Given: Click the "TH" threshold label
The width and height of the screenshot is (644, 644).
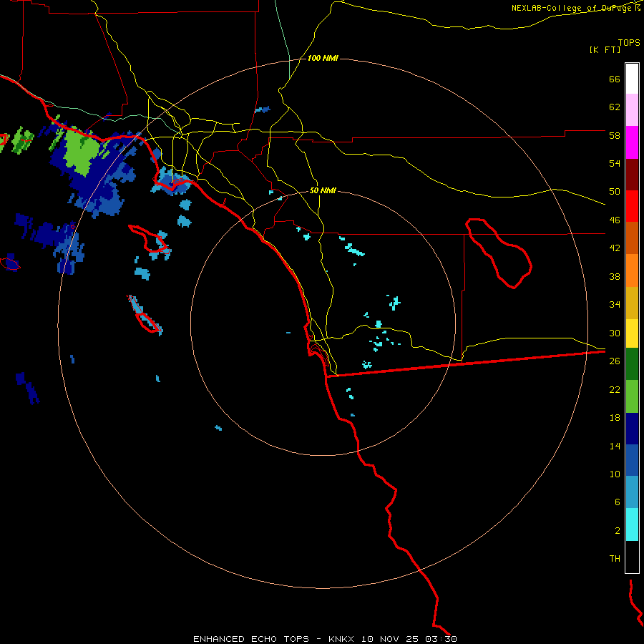Looking at the screenshot, I should point(615,559).
